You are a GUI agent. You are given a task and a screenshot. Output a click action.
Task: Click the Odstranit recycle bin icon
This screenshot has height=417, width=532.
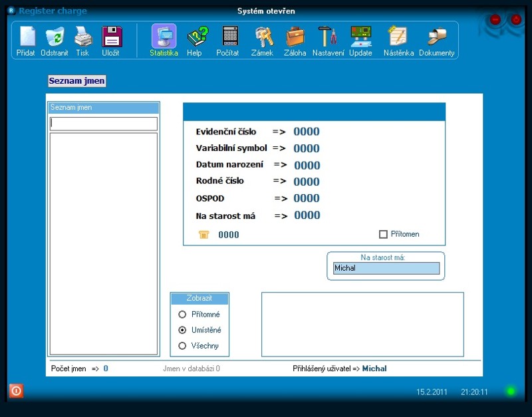(55, 37)
